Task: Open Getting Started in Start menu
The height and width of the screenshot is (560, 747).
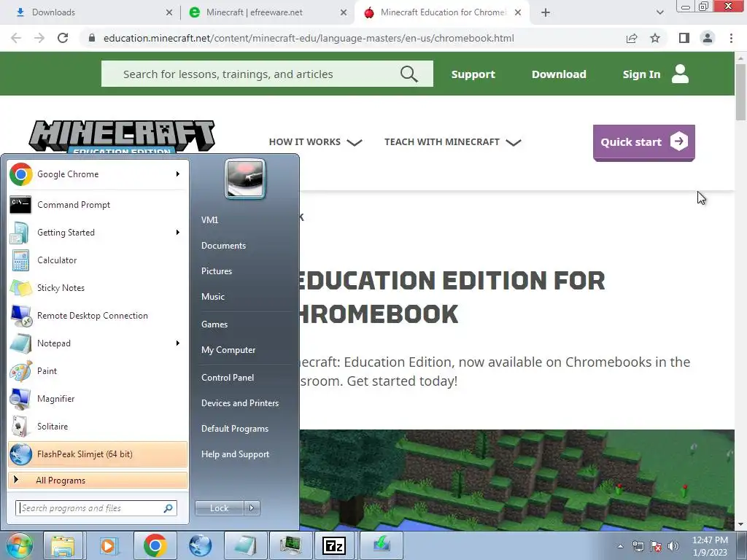Action: 97,233
